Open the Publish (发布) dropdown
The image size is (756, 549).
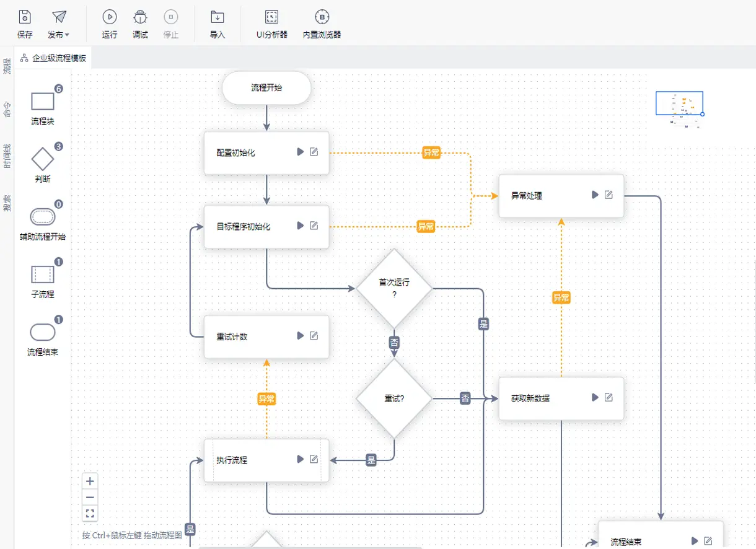click(x=58, y=24)
